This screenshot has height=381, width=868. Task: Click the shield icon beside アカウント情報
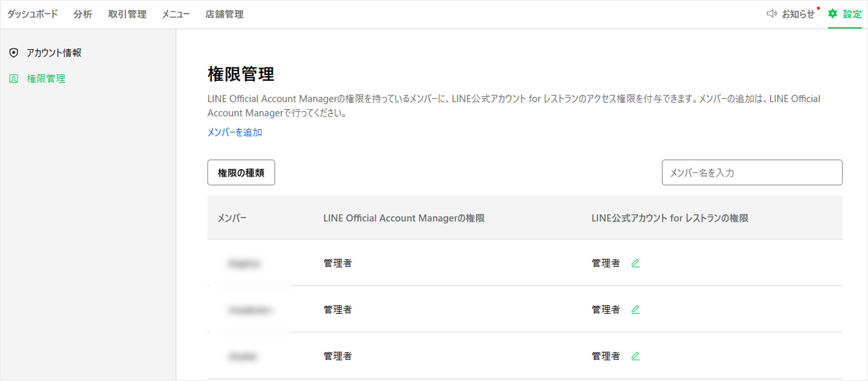tap(13, 53)
